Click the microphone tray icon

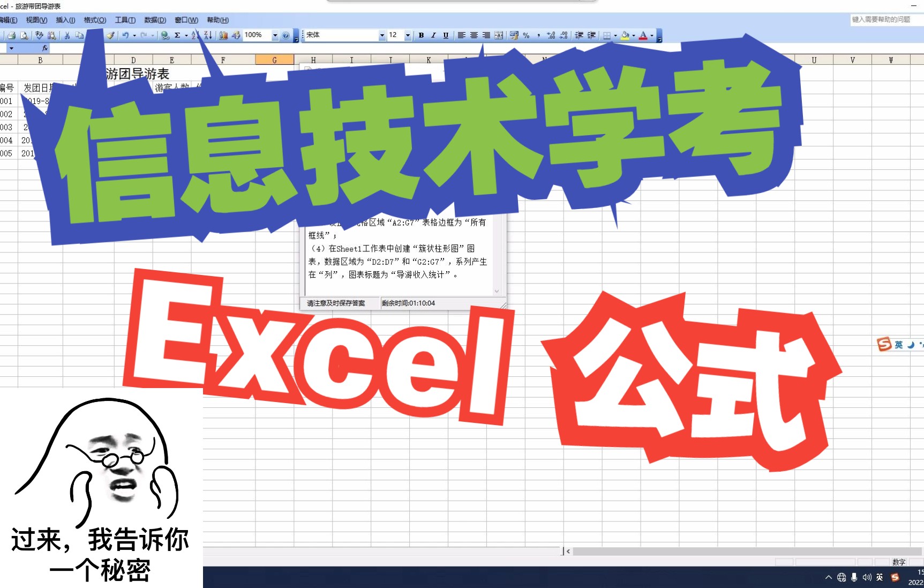pos(854,577)
